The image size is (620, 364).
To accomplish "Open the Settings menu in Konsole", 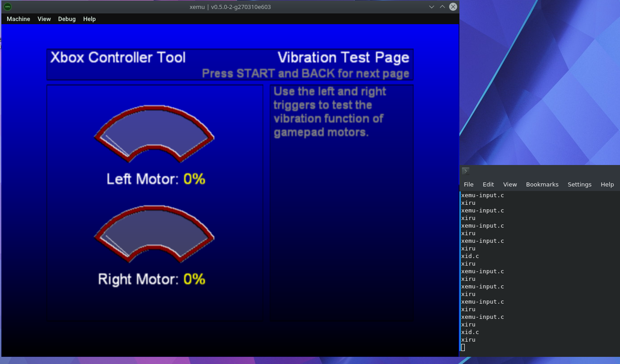I will 579,184.
